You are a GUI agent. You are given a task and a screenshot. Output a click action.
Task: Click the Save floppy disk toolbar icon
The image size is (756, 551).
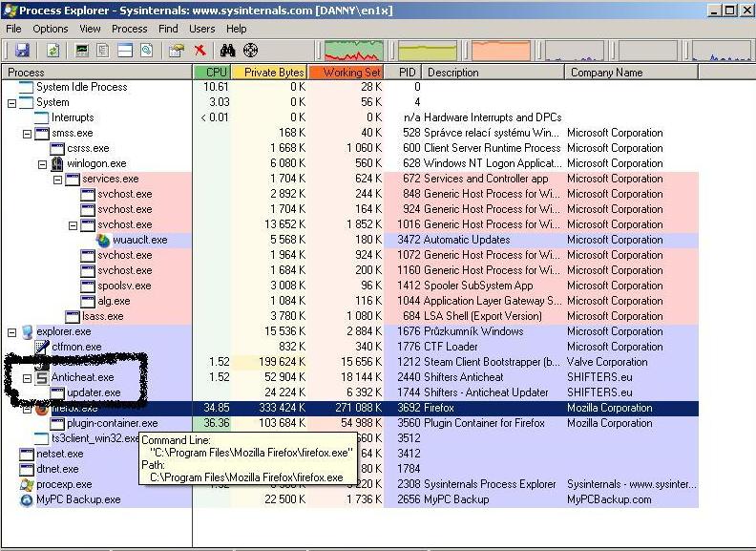pos(23,51)
